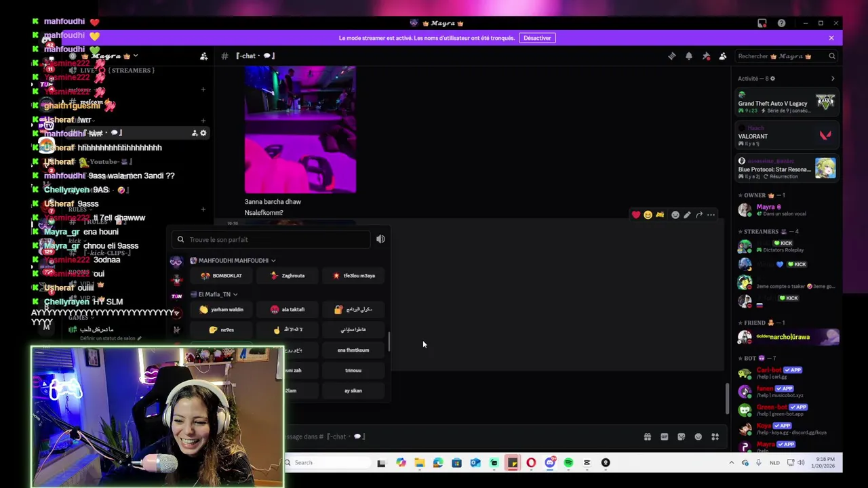The image size is (868, 488).
Task: Add laughing emoji reaction to message
Action: pyautogui.click(x=648, y=215)
